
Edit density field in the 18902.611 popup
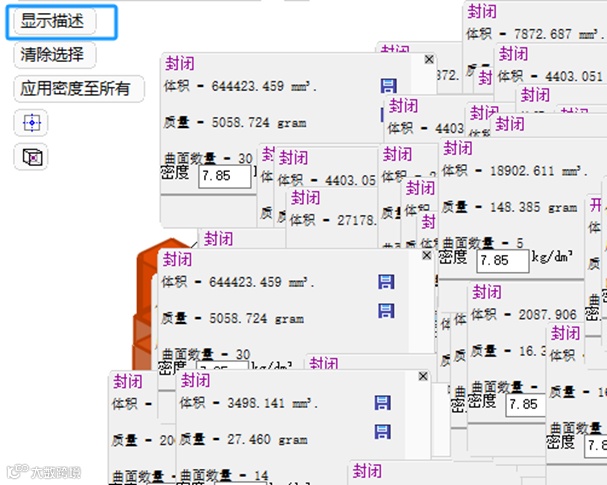coord(502,260)
